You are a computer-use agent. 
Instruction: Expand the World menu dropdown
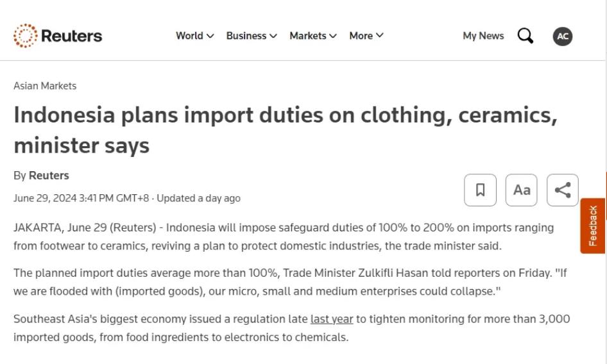pyautogui.click(x=194, y=36)
